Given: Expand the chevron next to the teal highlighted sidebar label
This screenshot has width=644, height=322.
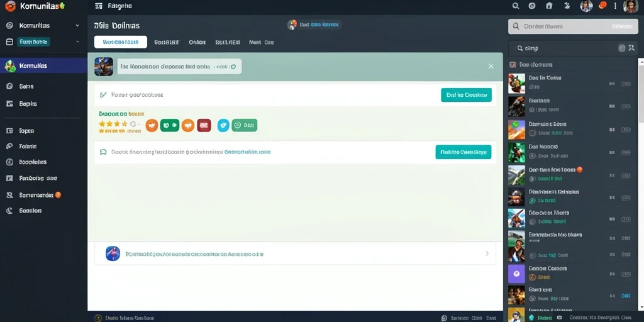Looking at the screenshot, I should pos(77,42).
